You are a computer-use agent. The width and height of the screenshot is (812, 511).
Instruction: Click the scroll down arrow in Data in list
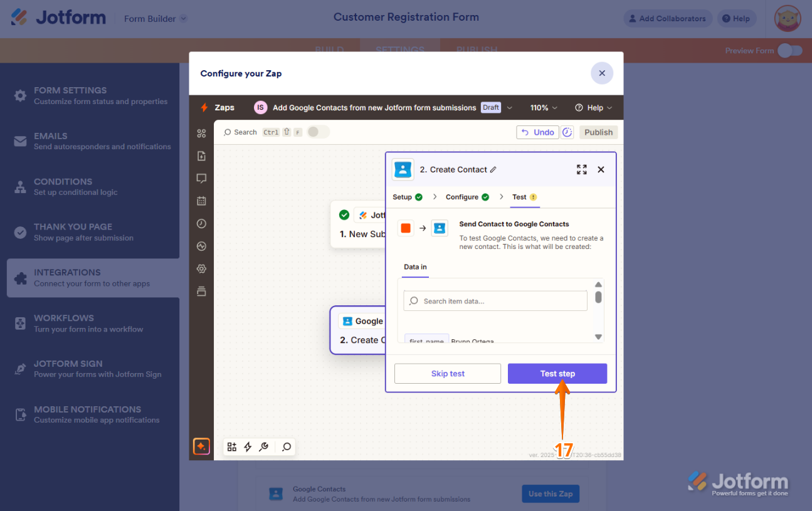click(x=599, y=337)
